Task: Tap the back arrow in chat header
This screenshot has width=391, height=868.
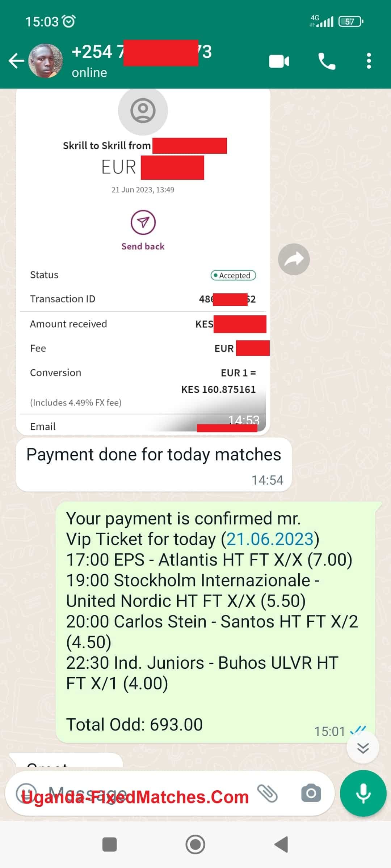Action: 16,61
